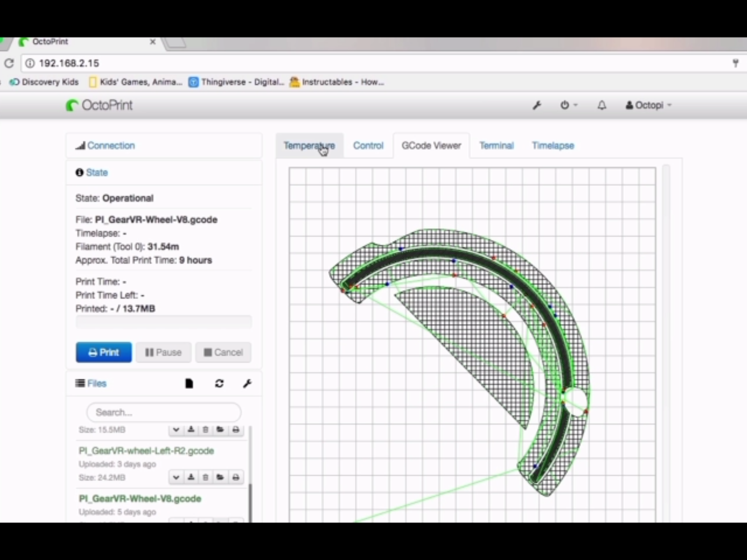Click the OctoPrint logo

tap(99, 105)
